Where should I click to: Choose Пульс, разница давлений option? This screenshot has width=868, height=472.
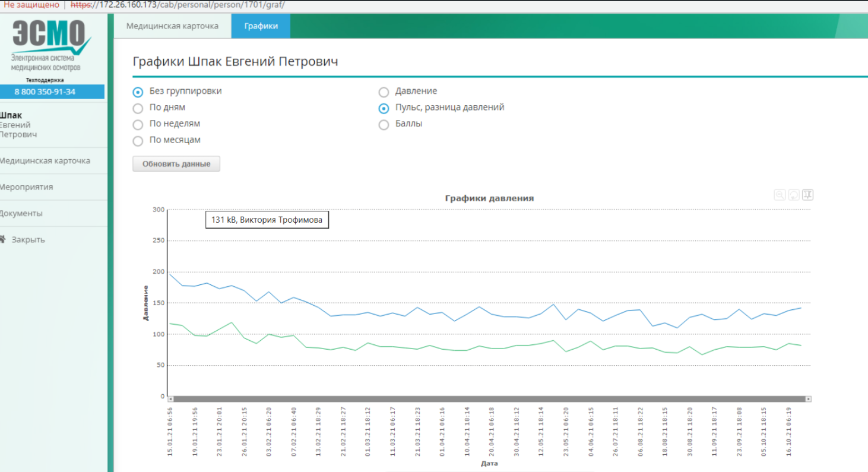click(384, 108)
